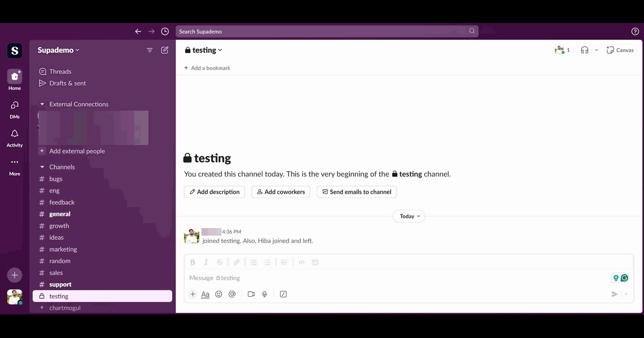The width and height of the screenshot is (644, 338).
Task: Collapse the Channels section
Action: click(x=42, y=167)
